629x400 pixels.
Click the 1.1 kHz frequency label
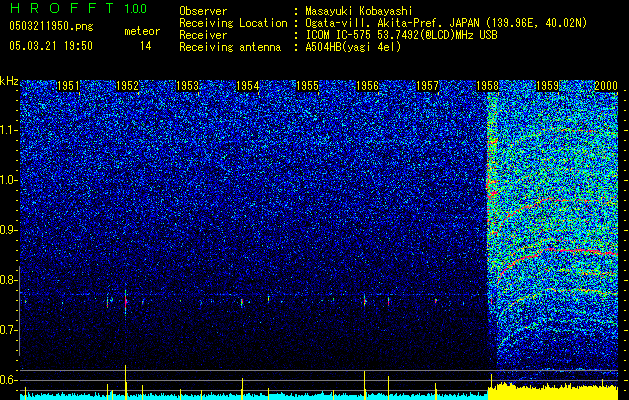tap(9, 130)
